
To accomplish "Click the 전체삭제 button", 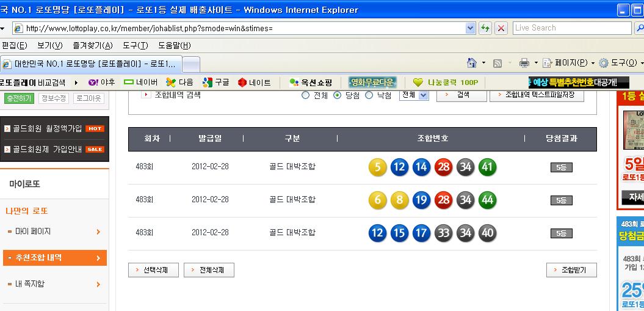I will 209,270.
